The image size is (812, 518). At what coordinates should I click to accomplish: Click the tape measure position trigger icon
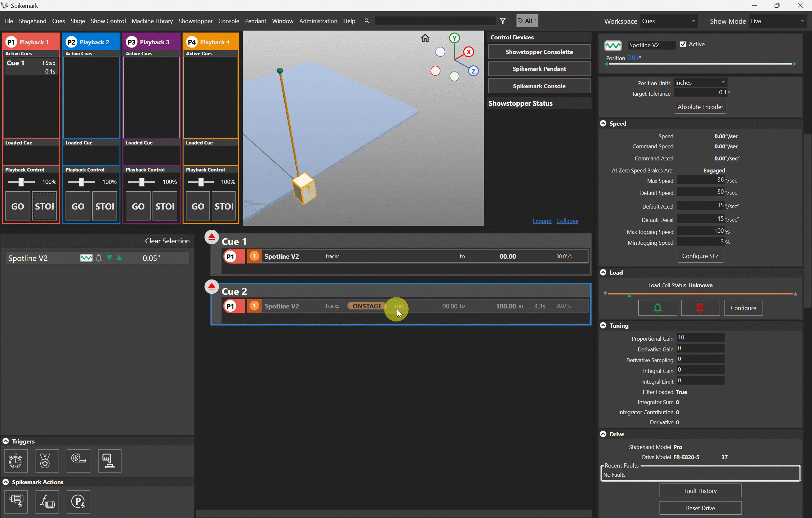coord(78,461)
